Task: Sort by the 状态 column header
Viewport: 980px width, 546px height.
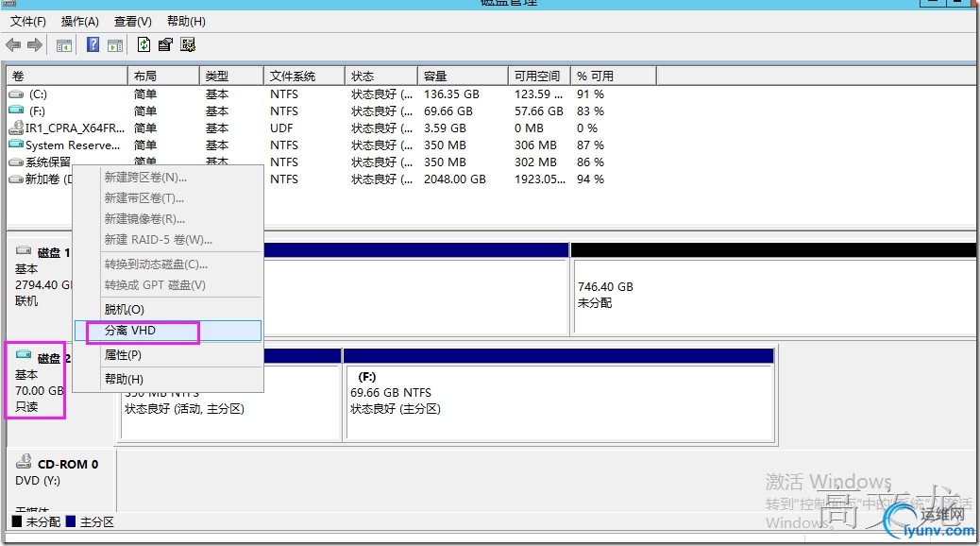Action: click(381, 76)
